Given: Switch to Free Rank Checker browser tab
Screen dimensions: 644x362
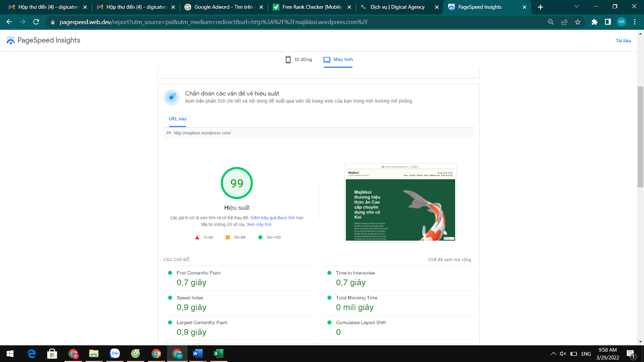Looking at the screenshot, I should click(x=312, y=7).
